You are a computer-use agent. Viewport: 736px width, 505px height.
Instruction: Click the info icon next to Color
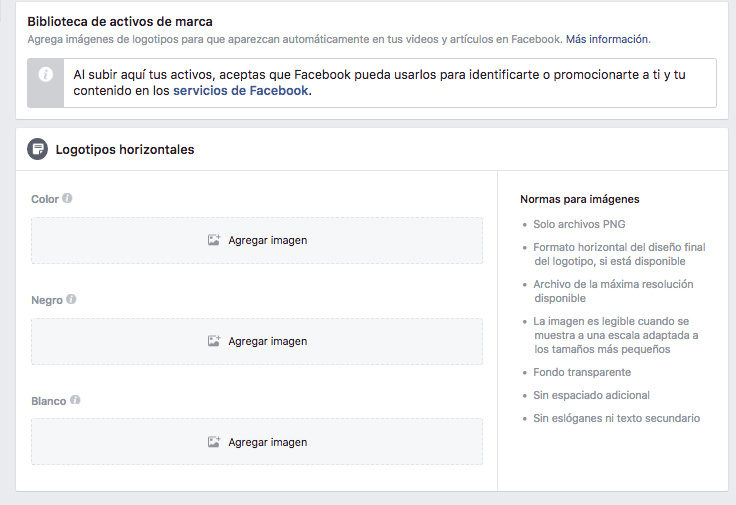[68, 198]
